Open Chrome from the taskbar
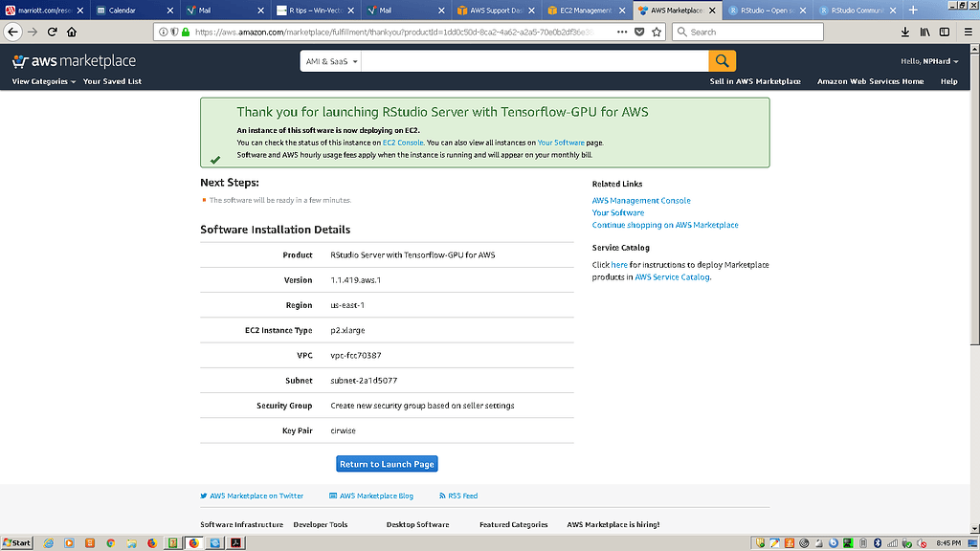 pyautogui.click(x=111, y=543)
